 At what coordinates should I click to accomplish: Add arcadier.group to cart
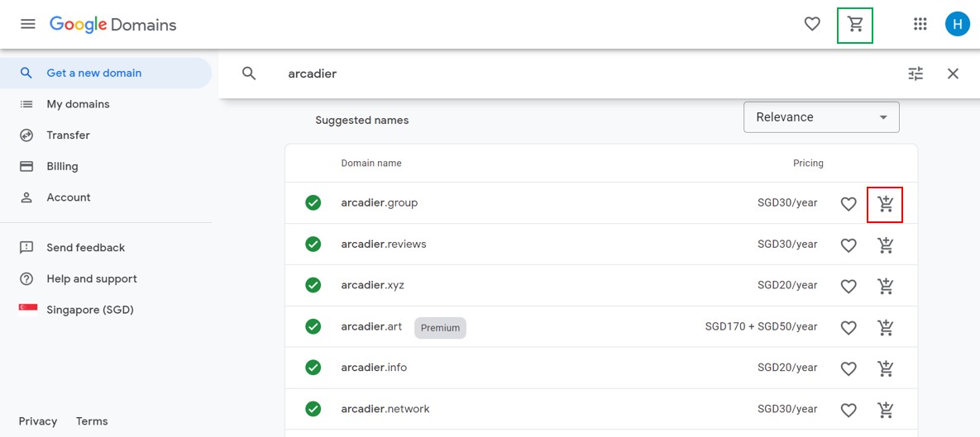point(885,204)
